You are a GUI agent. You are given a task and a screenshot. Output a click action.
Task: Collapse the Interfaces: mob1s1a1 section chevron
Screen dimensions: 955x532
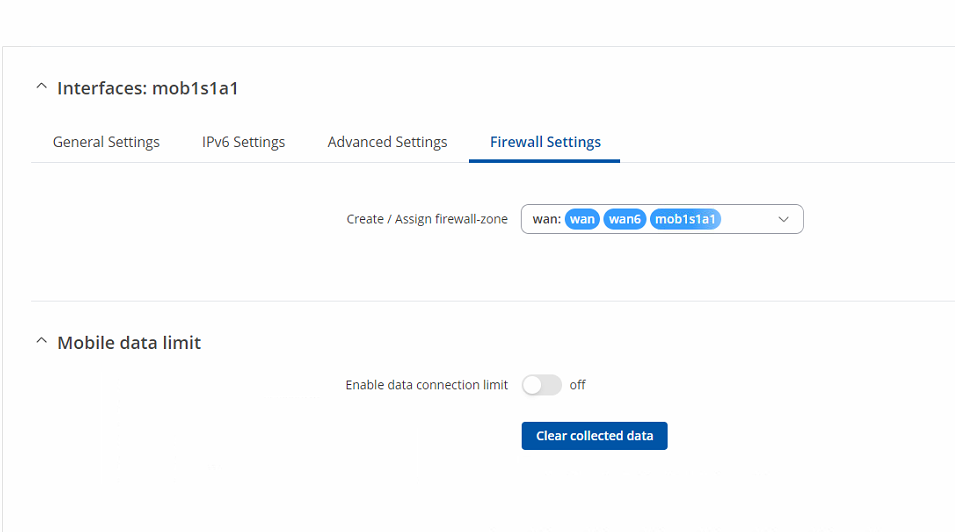[x=41, y=87]
